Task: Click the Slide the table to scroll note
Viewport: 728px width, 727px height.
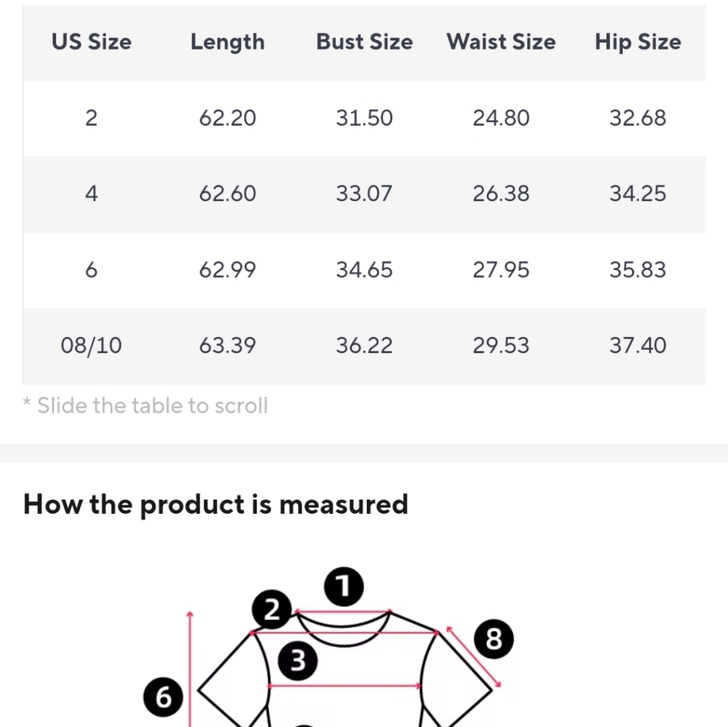Action: [x=146, y=406]
